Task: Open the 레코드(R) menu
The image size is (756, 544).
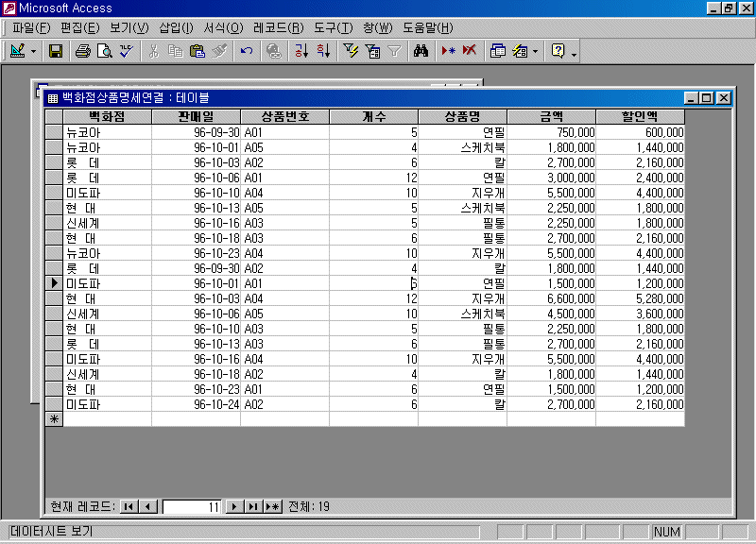Action: coord(279,28)
